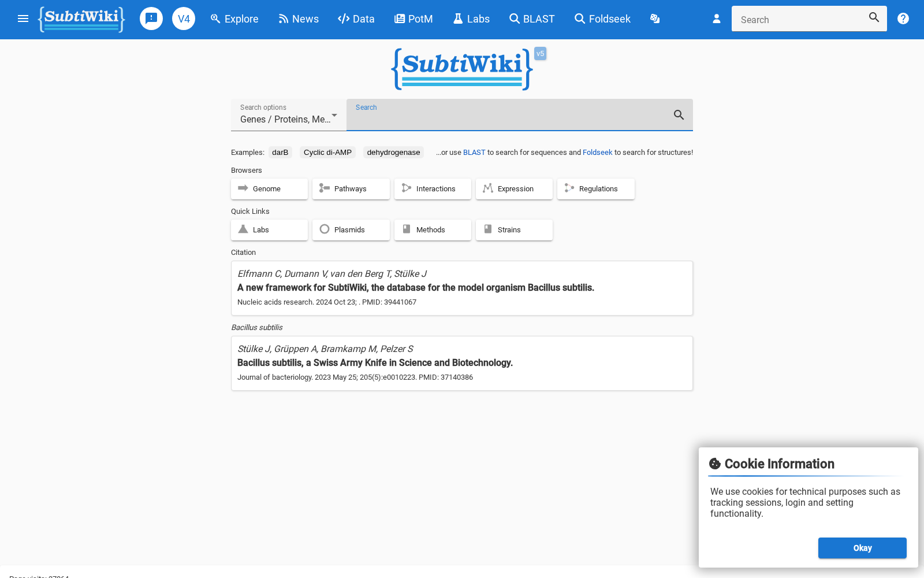This screenshot has height=578, width=924.
Task: Select the dehydrogenase example chip
Action: click(x=393, y=152)
